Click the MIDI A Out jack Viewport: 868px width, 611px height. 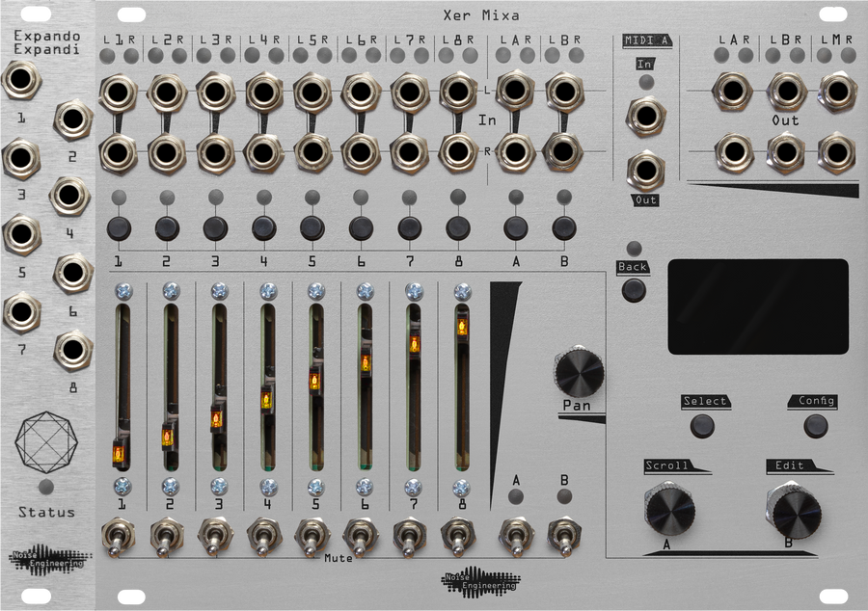pyautogui.click(x=644, y=169)
